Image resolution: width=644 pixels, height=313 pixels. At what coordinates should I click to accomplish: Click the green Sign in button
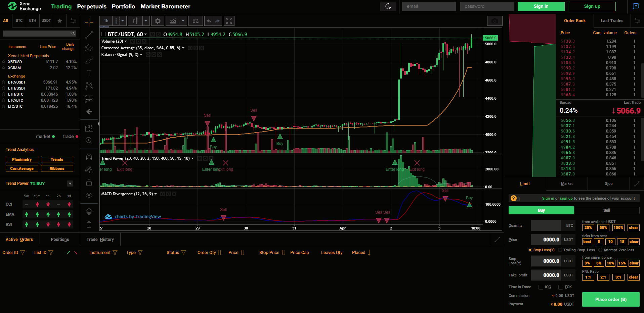click(541, 6)
